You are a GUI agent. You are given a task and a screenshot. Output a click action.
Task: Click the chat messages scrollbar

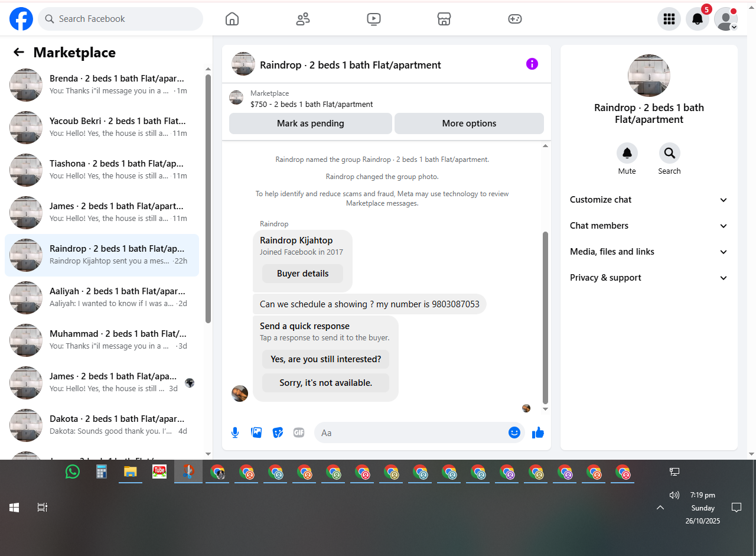click(545, 317)
